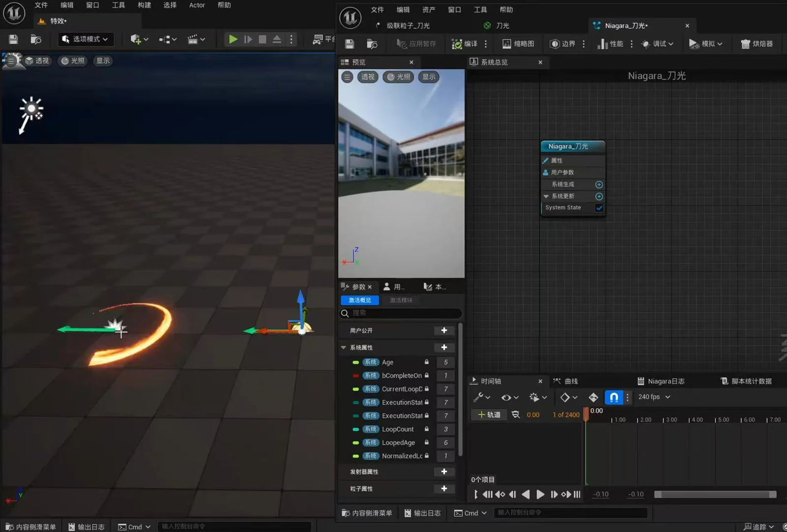Switch to 曲线 curves tab
Image resolution: width=787 pixels, height=532 pixels.
coord(566,381)
